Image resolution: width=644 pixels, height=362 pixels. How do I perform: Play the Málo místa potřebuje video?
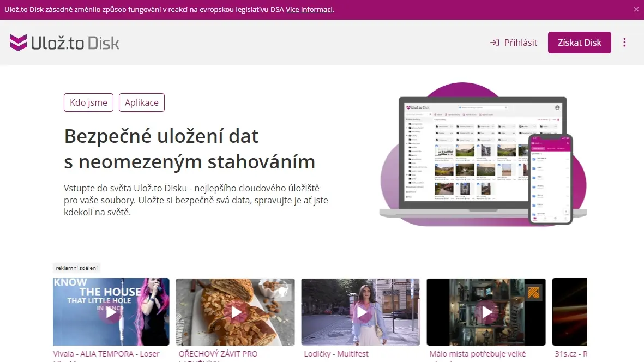(x=487, y=312)
